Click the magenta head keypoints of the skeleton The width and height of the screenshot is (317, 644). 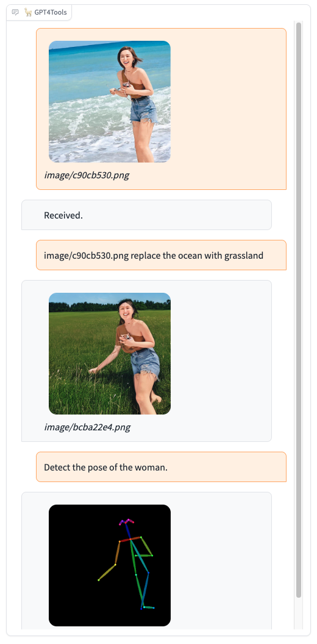pos(127,522)
